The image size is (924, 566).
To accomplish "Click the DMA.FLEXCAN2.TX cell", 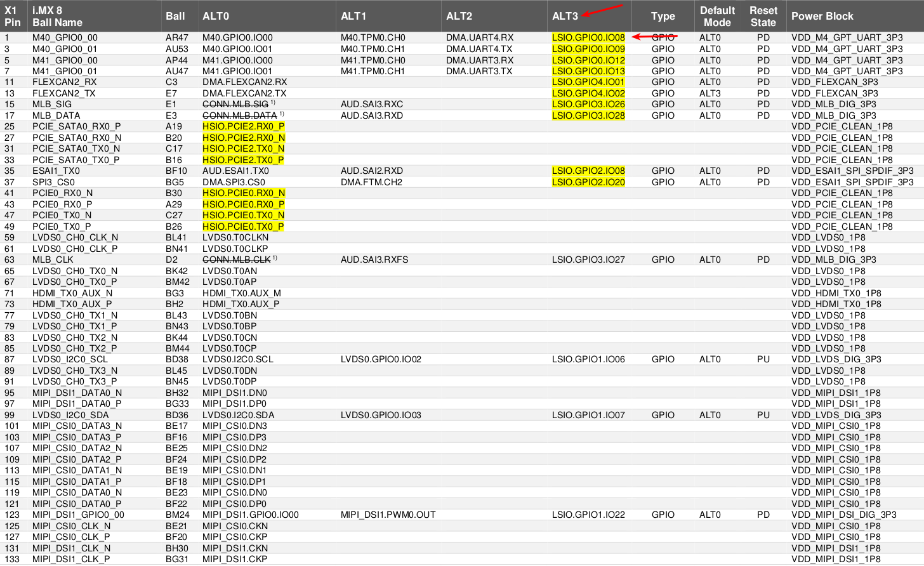I will 244,93.
